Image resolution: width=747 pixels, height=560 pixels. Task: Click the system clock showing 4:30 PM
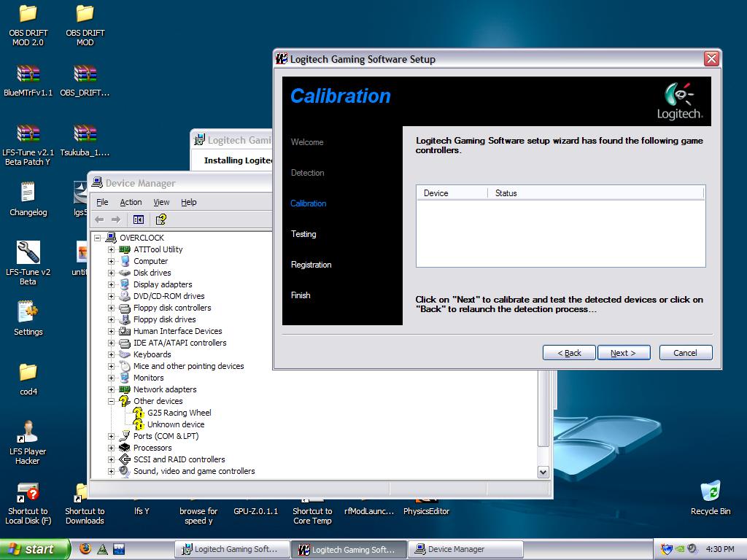[x=720, y=549]
